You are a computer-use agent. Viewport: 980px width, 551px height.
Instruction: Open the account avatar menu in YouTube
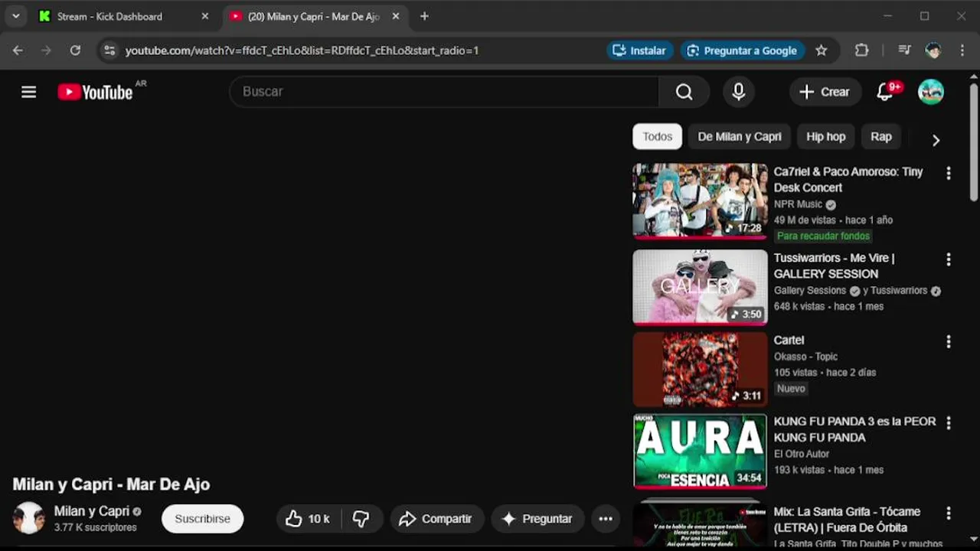click(931, 92)
